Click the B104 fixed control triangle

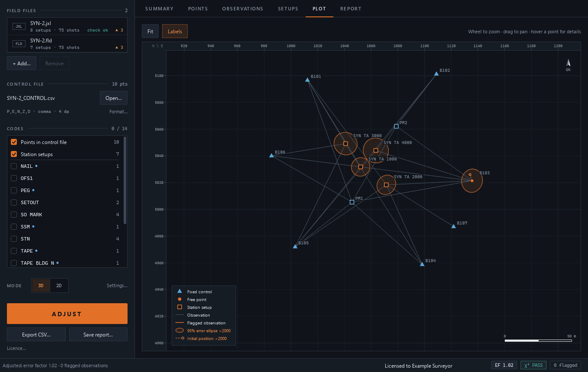click(x=422, y=264)
